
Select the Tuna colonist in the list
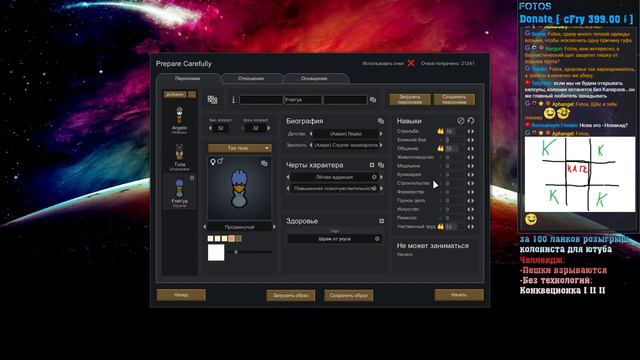pyautogui.click(x=180, y=157)
